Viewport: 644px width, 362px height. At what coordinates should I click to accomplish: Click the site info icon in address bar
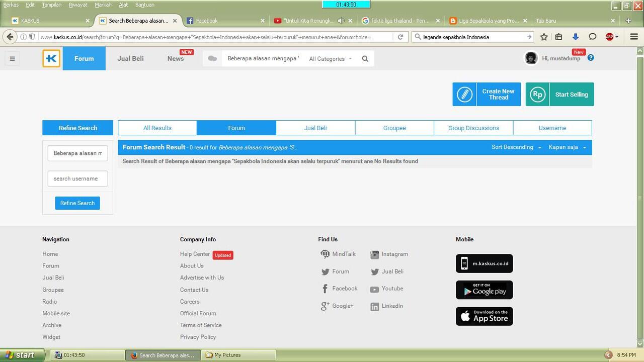click(23, 37)
